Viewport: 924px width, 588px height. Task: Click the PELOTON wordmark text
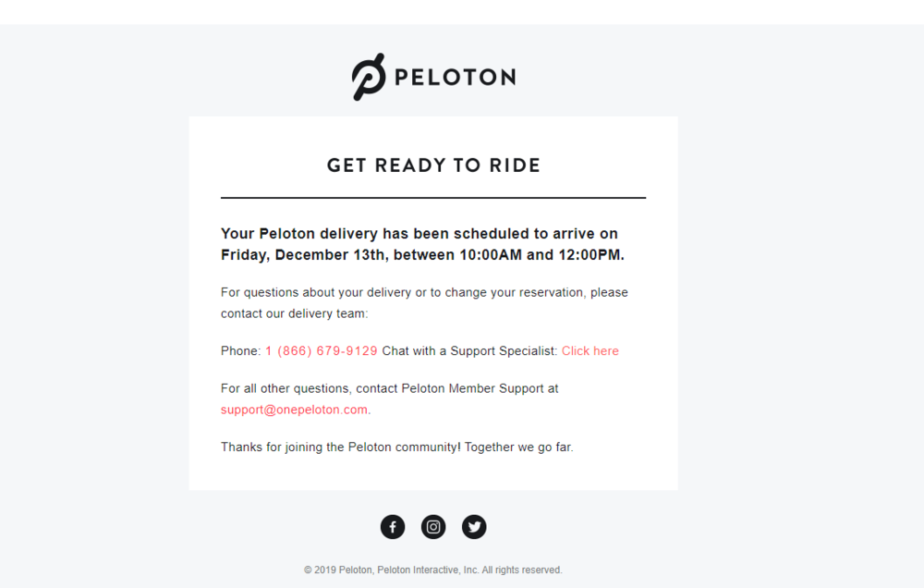pos(455,78)
